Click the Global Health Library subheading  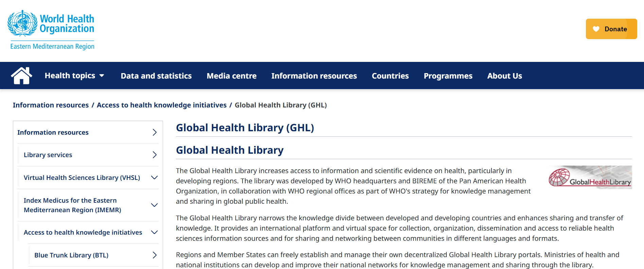230,150
